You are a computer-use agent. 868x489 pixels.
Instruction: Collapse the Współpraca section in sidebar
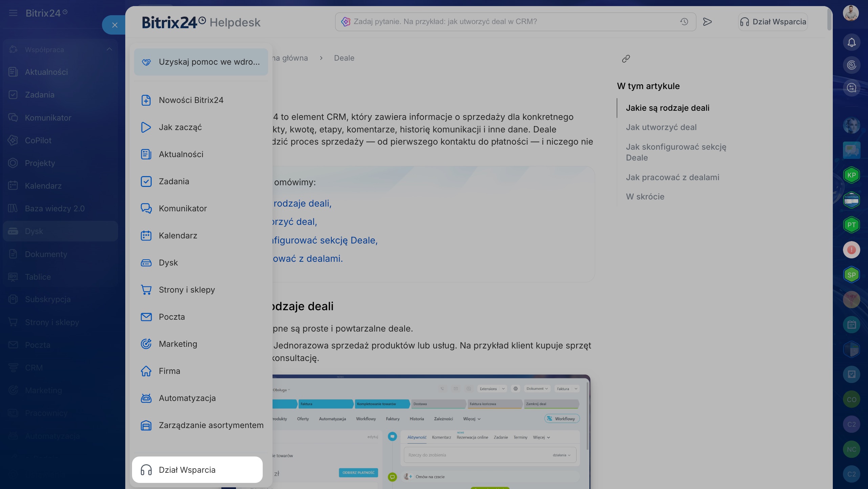pyautogui.click(x=109, y=49)
